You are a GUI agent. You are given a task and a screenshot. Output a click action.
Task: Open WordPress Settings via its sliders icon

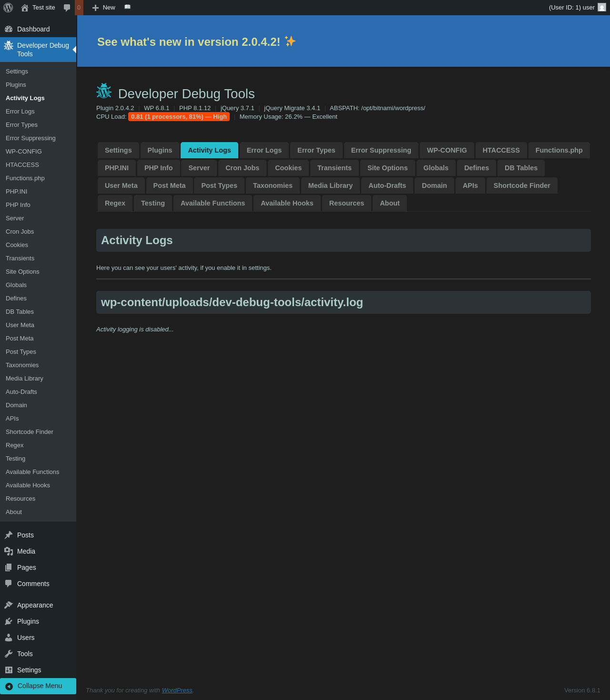point(9,670)
